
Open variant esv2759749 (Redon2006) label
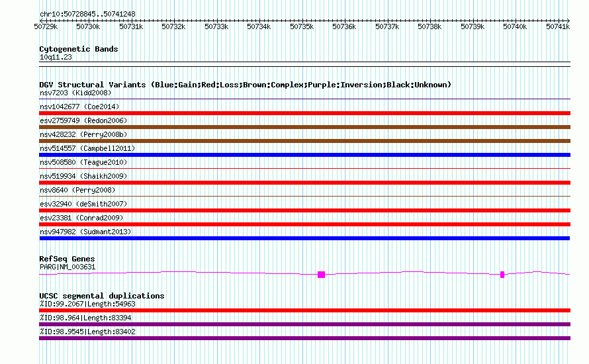(x=83, y=120)
